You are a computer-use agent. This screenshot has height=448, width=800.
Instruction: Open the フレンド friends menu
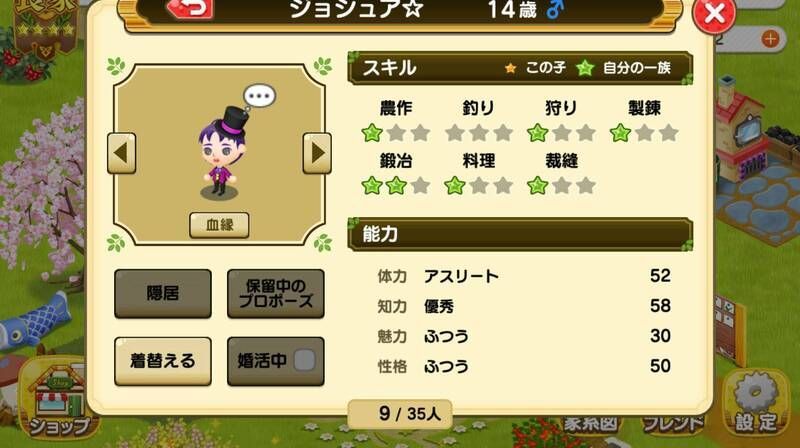[672, 424]
